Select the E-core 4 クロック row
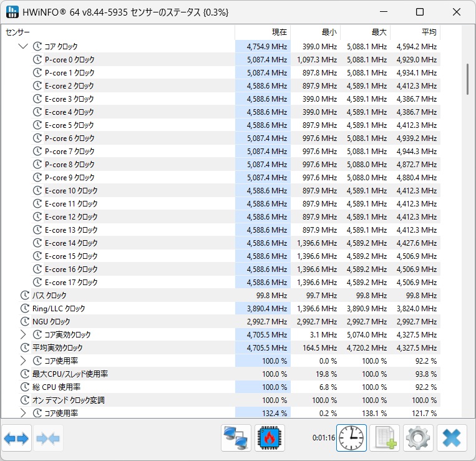This screenshot has width=476, height=461. (236, 112)
